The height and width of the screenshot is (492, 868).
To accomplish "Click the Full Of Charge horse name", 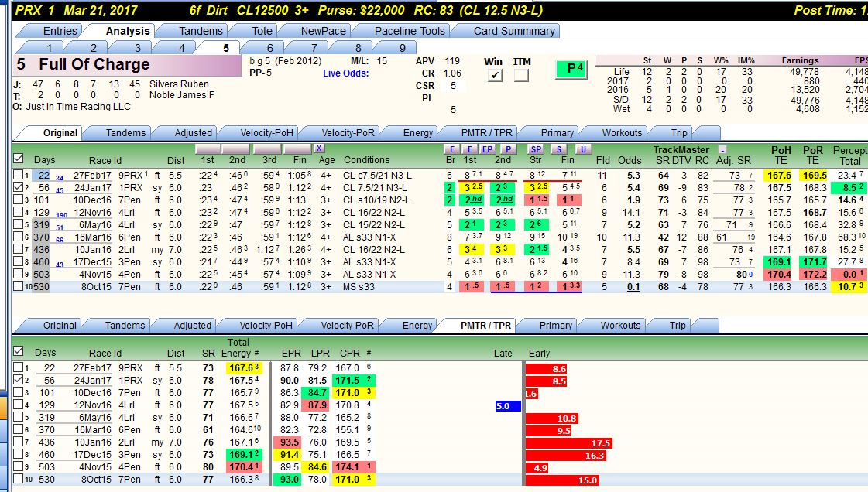I will pyautogui.click(x=94, y=65).
